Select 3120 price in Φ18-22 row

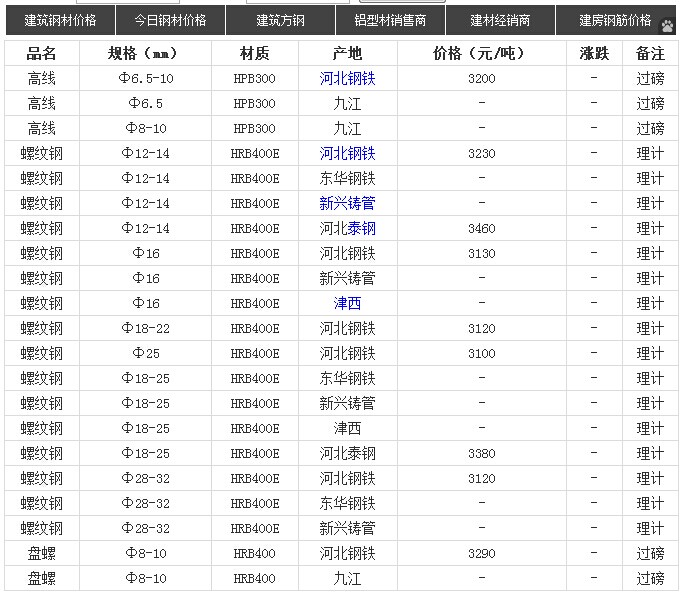click(x=482, y=329)
